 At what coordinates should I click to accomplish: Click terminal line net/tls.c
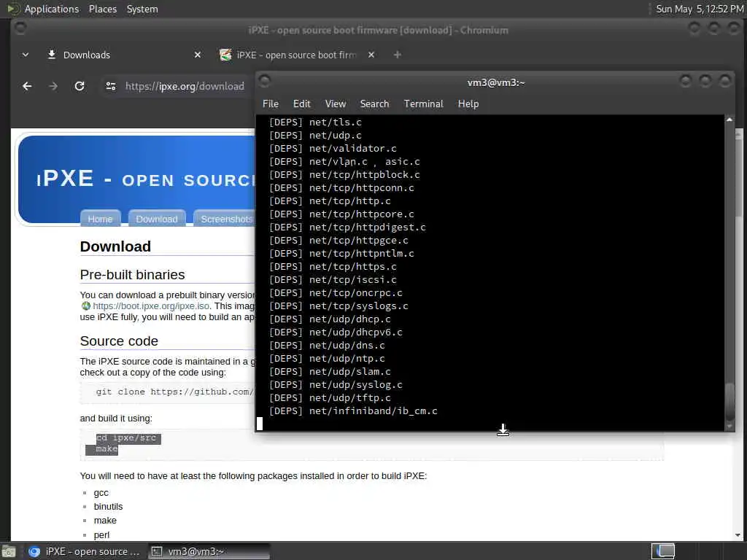pos(315,122)
